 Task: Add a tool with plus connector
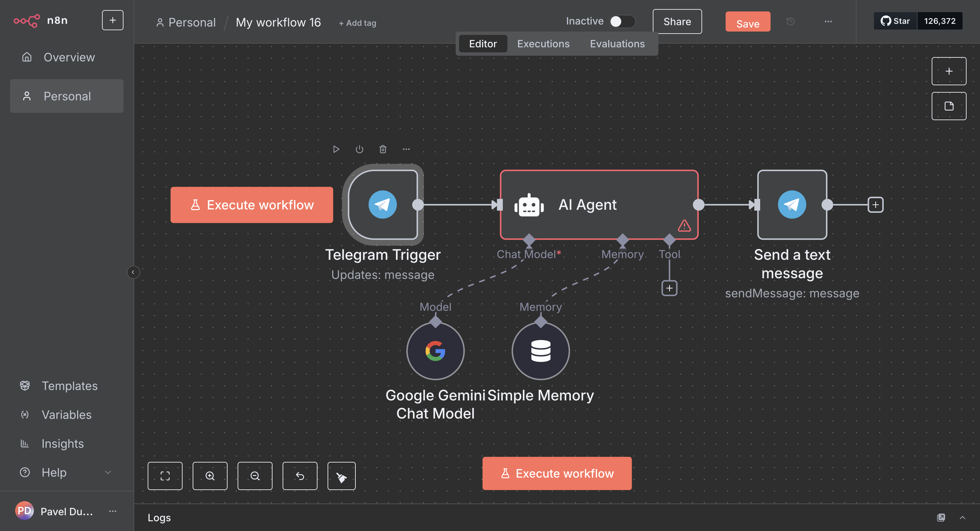coord(669,288)
